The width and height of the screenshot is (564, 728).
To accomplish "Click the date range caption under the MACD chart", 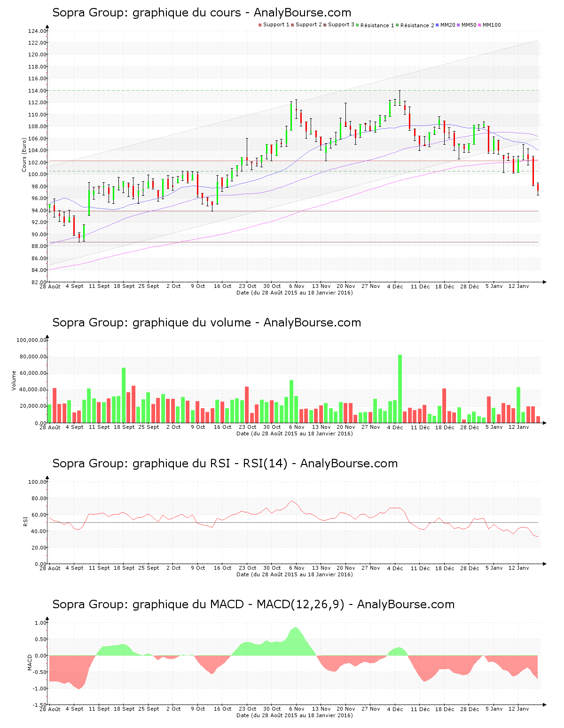I will 295,715.
